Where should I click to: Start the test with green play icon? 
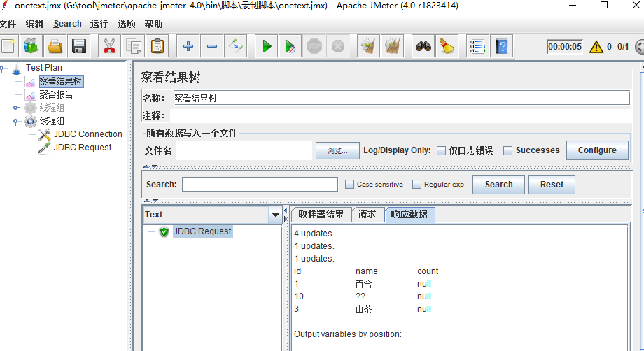click(267, 46)
